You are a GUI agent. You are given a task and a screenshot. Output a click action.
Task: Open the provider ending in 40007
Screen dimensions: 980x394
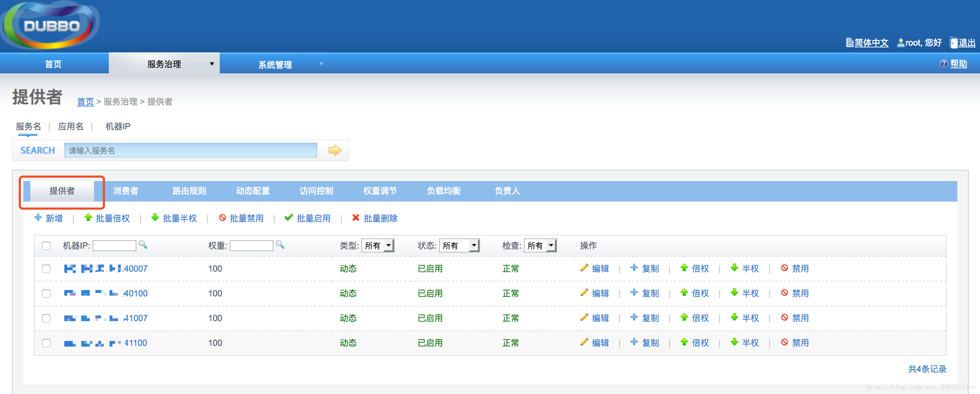click(106, 269)
